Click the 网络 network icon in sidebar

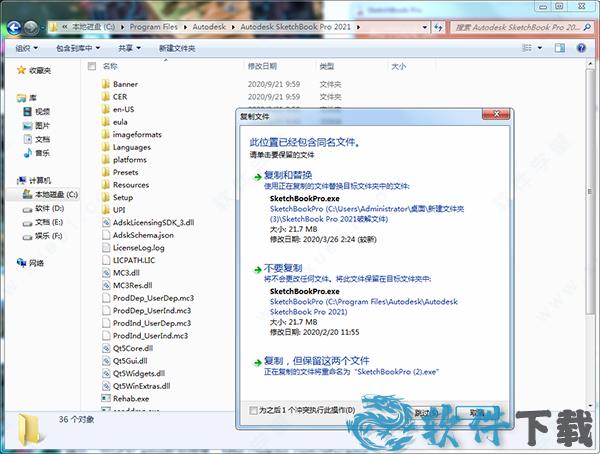[21, 263]
